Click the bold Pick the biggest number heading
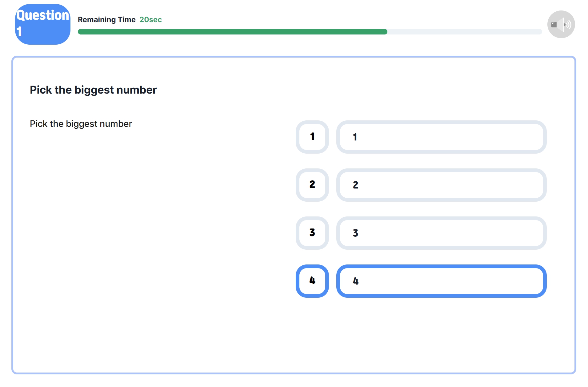588x387 pixels. coord(93,90)
